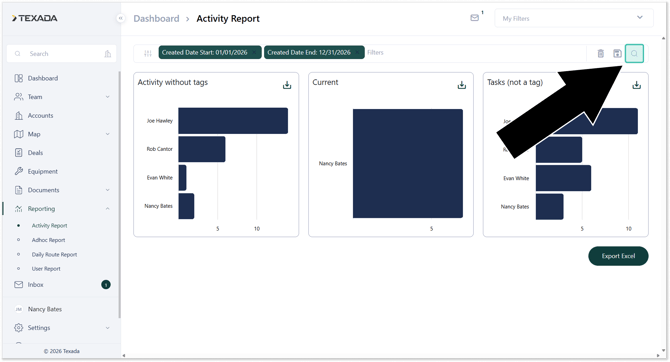Click the save filter disk icon
The image size is (670, 362).
617,53
